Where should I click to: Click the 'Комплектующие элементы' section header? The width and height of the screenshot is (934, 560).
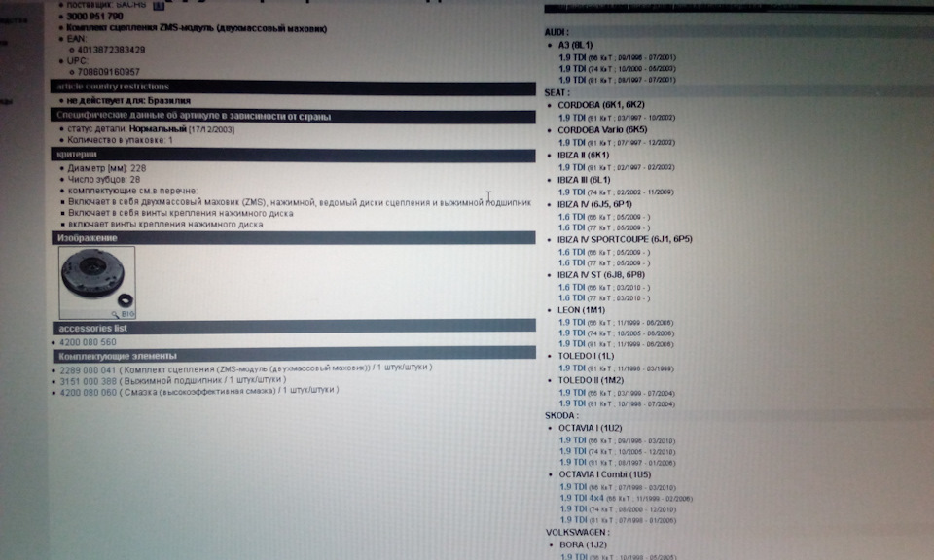click(294, 356)
